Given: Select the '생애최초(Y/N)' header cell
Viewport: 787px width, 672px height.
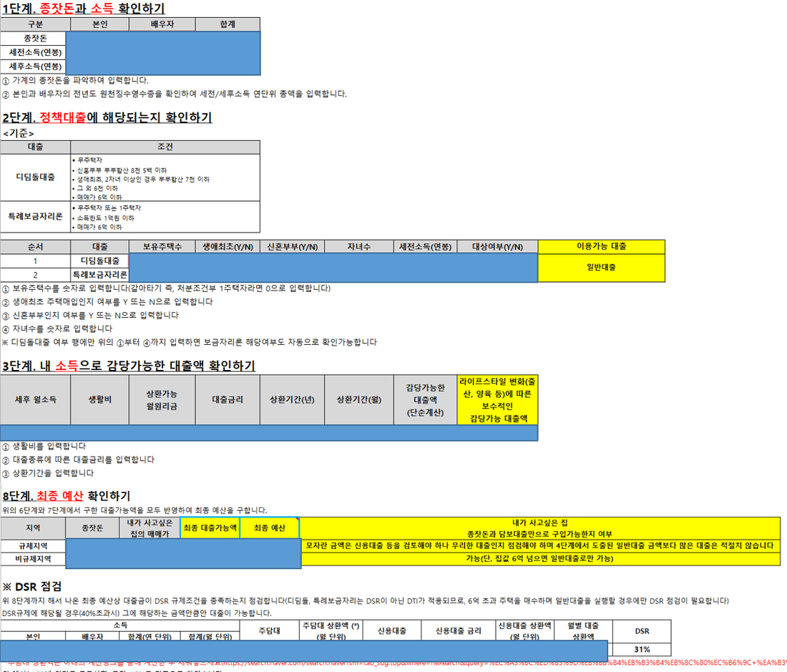Looking at the screenshot, I should 228,247.
